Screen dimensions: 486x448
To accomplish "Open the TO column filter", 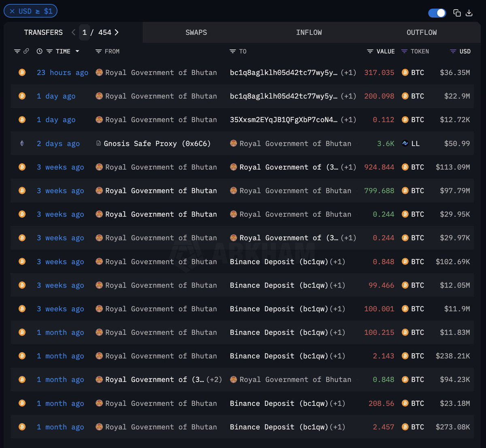I will pos(232,51).
